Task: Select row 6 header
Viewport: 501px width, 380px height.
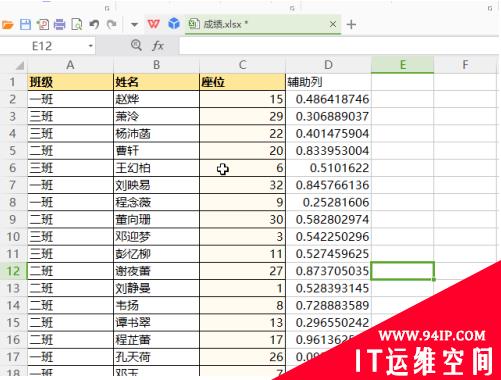Action: [x=13, y=168]
